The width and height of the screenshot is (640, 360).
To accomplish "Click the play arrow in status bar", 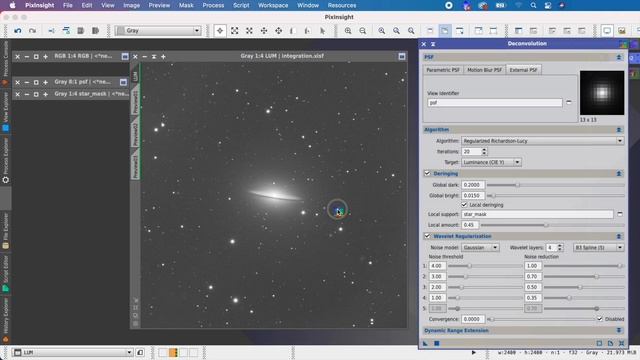I will 473,352.
